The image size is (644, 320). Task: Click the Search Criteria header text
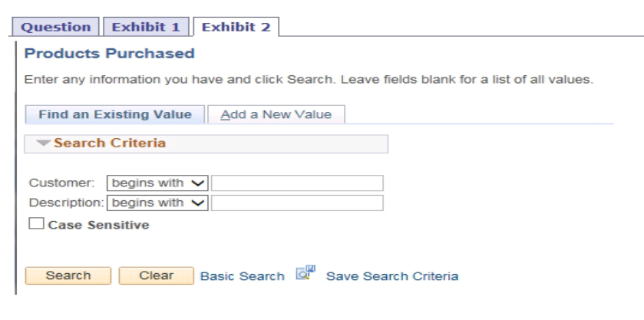pyautogui.click(x=110, y=144)
